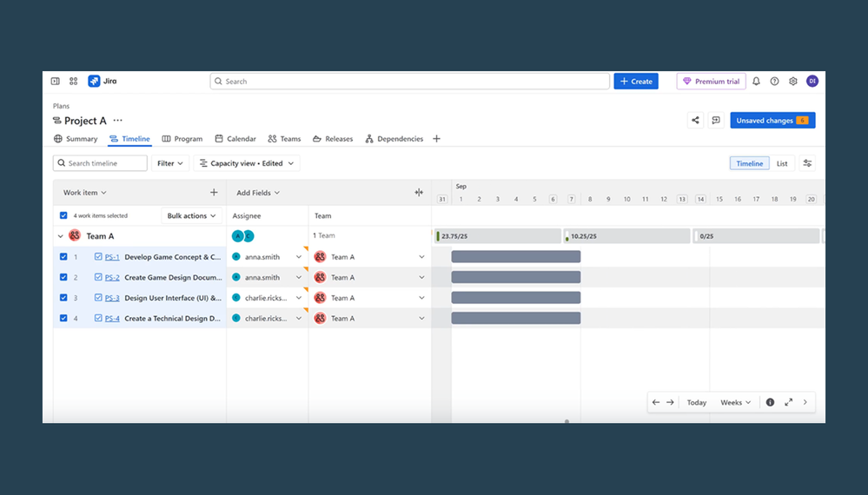Open team dropdown for PS-2
This screenshot has width=868, height=495.
point(421,277)
